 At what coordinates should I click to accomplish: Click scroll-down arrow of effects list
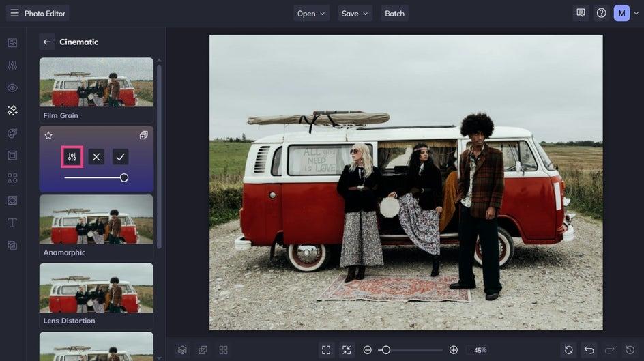[x=159, y=358]
